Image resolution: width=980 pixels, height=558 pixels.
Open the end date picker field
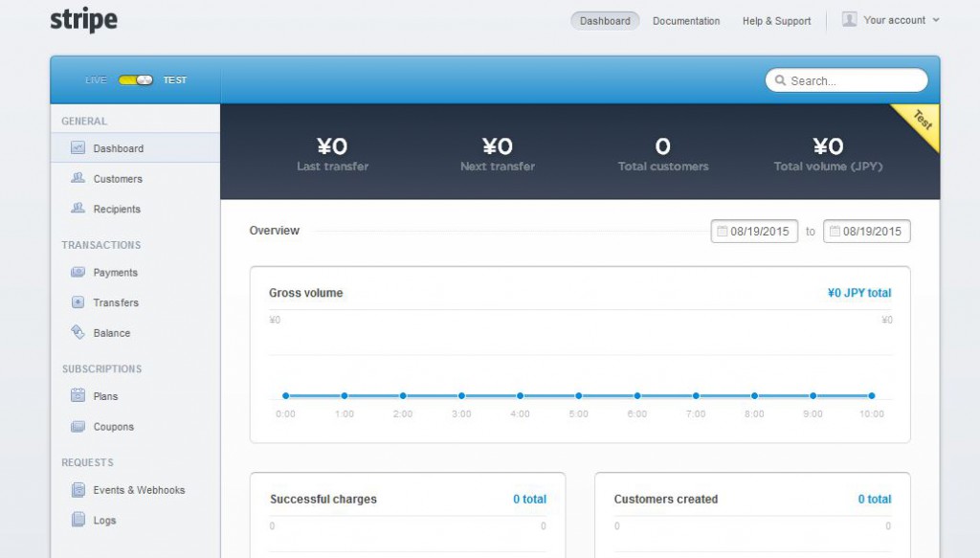coord(867,232)
